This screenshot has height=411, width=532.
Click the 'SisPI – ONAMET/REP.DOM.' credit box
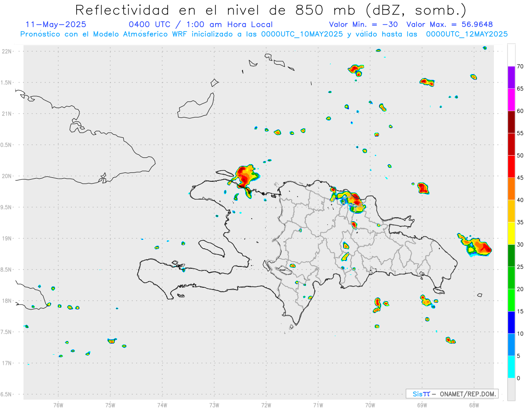pyautogui.click(x=452, y=394)
